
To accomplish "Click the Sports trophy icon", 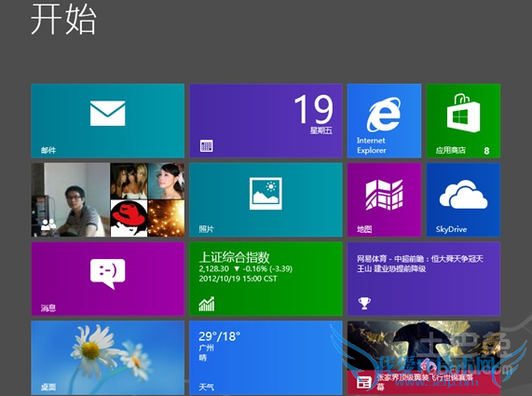I will tap(364, 303).
